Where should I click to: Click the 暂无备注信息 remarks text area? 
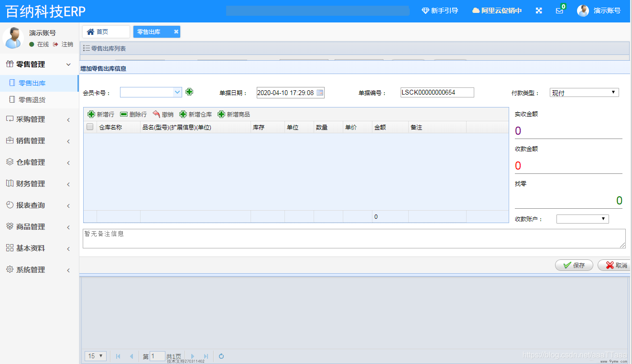coord(354,238)
